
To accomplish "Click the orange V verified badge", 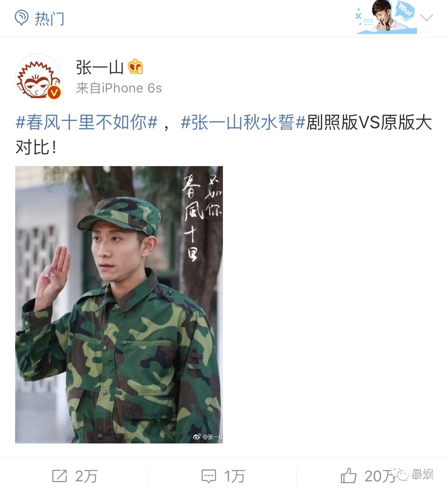I will coord(54,92).
